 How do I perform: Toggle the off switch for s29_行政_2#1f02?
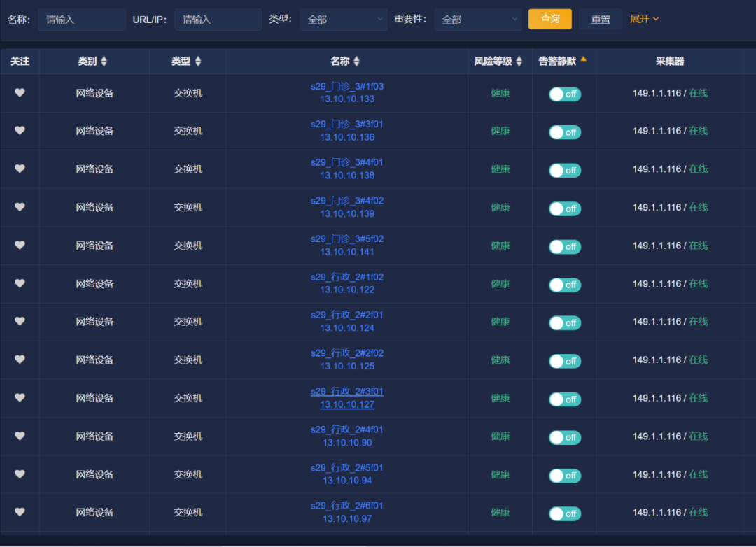[565, 285]
